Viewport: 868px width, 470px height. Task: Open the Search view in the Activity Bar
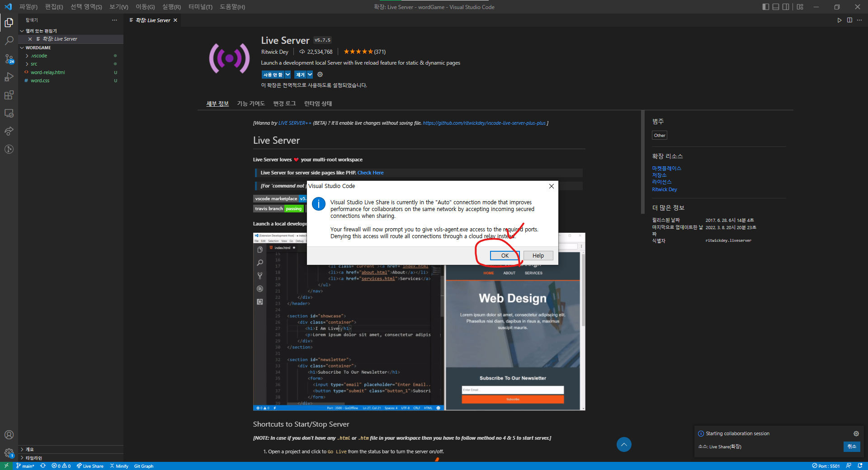(x=9, y=41)
